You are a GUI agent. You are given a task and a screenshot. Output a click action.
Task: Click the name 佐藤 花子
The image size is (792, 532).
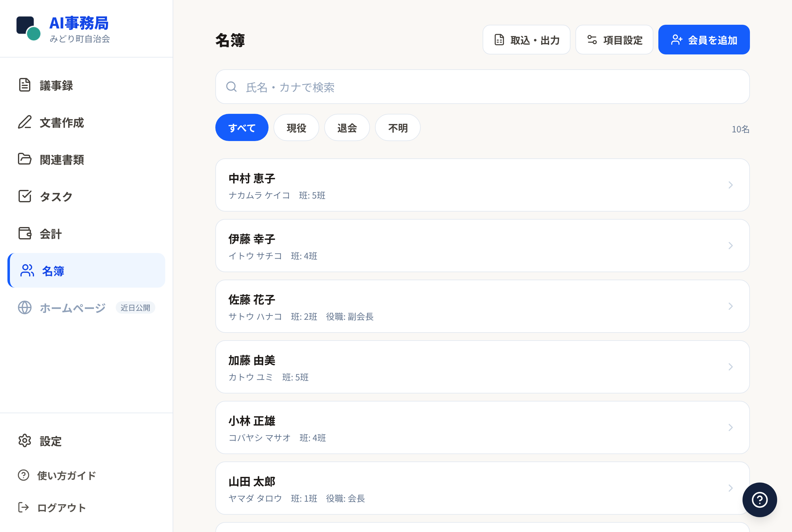(x=252, y=300)
